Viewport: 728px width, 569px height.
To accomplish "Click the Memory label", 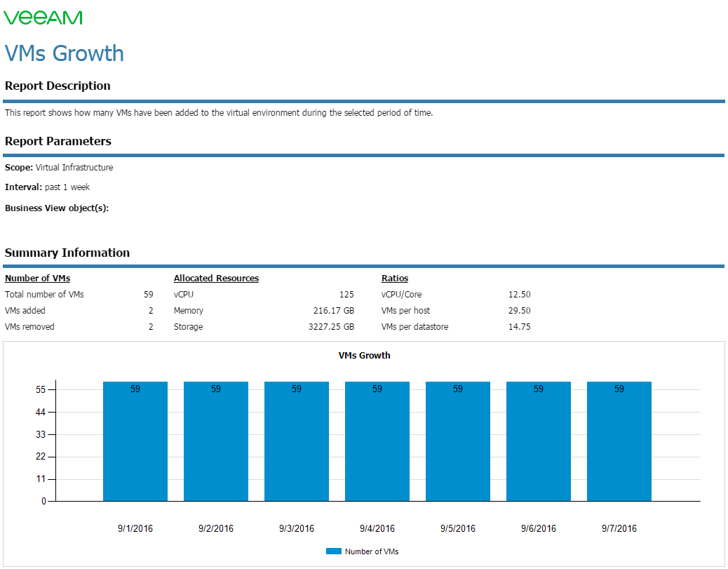I will (x=189, y=311).
